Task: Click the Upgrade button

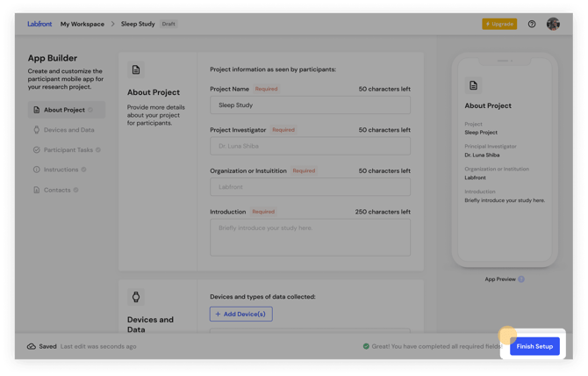Action: [x=499, y=25]
